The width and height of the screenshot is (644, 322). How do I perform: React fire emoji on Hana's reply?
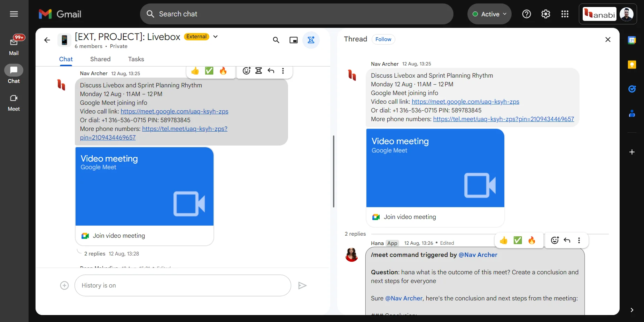click(x=532, y=240)
